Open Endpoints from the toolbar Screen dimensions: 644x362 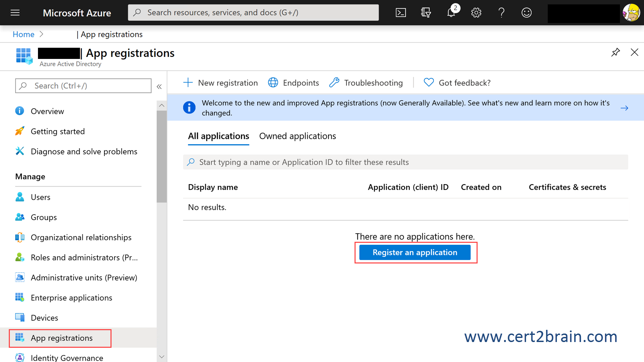click(x=294, y=83)
